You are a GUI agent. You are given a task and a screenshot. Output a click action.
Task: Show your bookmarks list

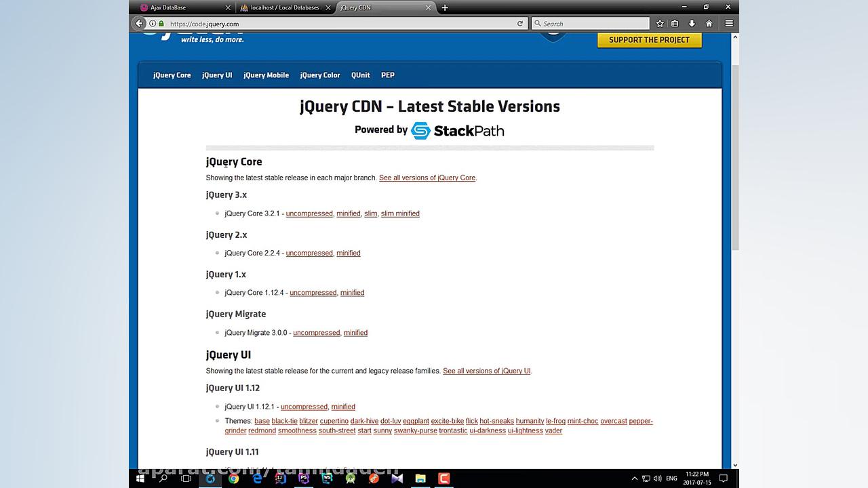(x=675, y=24)
